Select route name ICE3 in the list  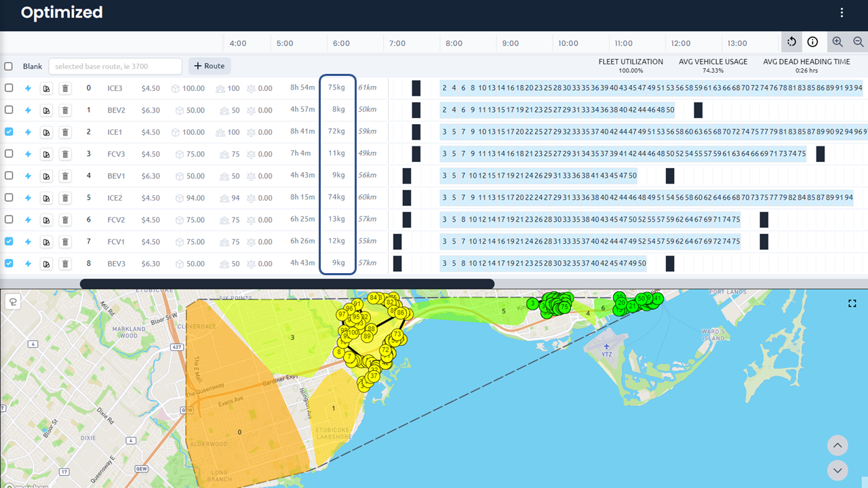(x=115, y=87)
